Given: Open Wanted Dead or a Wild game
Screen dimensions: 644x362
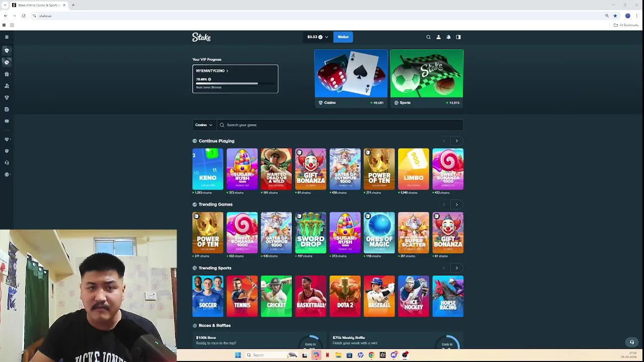Looking at the screenshot, I should pyautogui.click(x=276, y=169).
